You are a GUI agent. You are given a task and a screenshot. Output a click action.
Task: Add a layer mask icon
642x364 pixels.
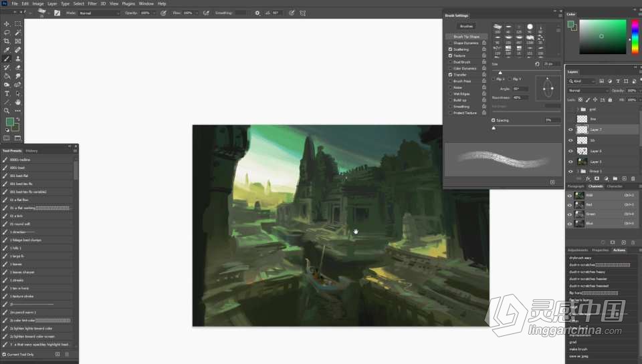coord(597,179)
